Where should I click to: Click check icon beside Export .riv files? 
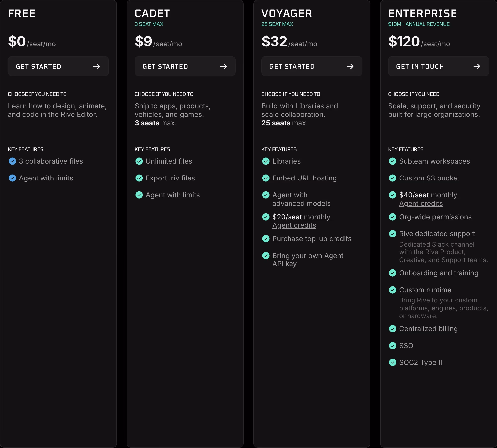(x=139, y=178)
